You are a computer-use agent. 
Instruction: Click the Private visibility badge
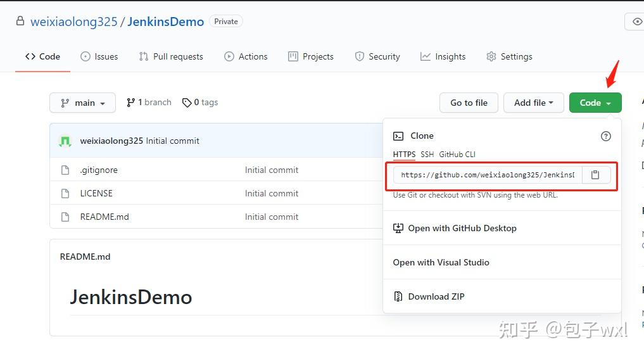(x=226, y=22)
